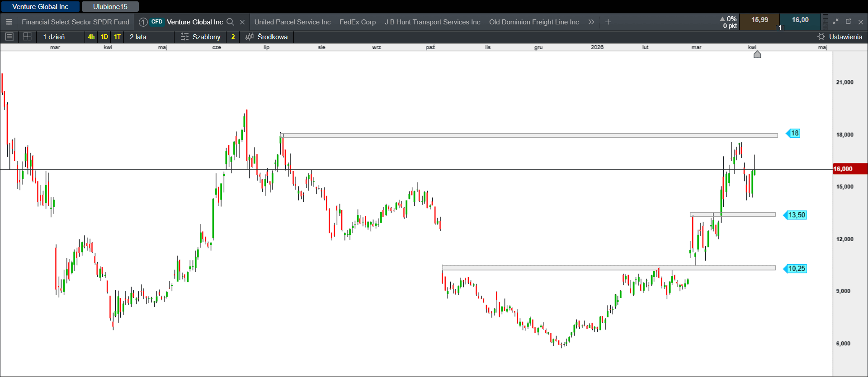This screenshot has width=868, height=377.
Task: Pop out the chart into new window
Action: tap(848, 21)
